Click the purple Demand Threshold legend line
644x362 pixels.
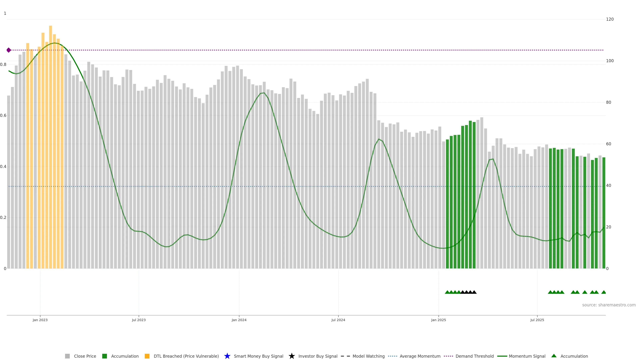(x=448, y=356)
